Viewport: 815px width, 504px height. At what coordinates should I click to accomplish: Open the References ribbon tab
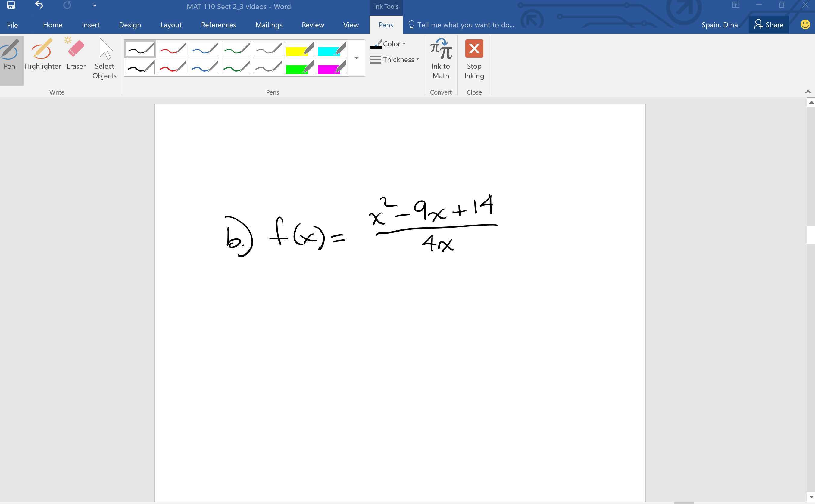point(218,25)
